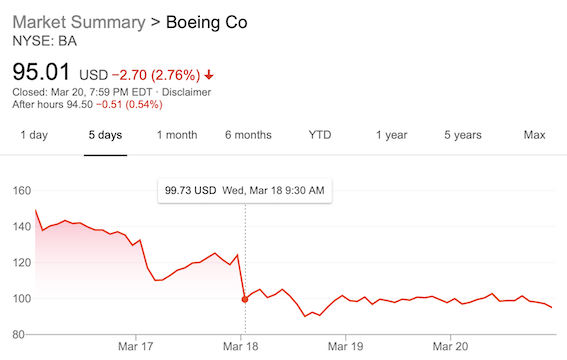Select the red data point on chart
Image resolution: width=567 pixels, height=360 pixels.
(245, 299)
